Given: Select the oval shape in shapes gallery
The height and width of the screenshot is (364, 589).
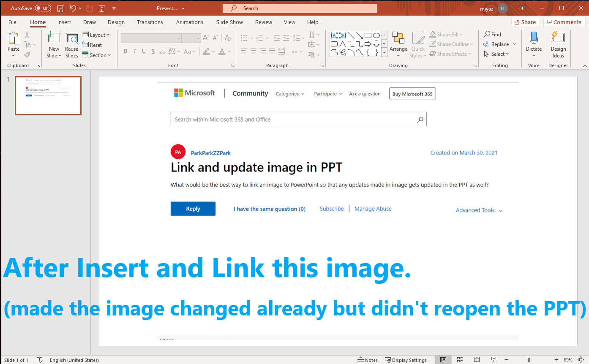Looking at the screenshot, I should pos(376,35).
